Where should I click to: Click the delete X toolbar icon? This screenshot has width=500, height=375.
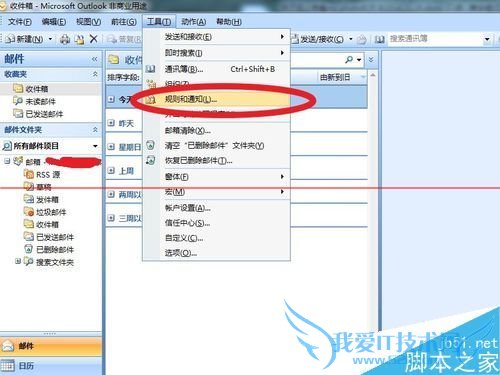(94, 39)
